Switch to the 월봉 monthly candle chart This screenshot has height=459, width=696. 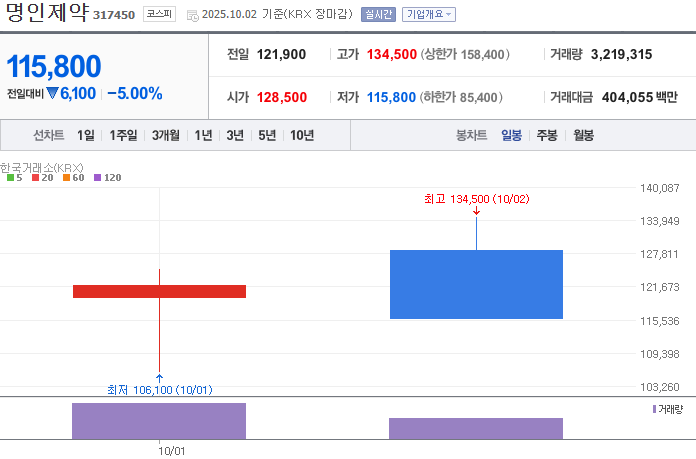(x=583, y=135)
